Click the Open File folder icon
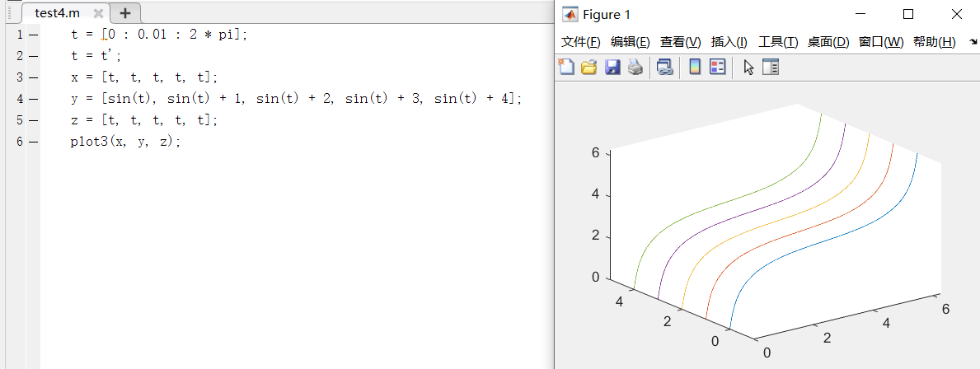Image resolution: width=980 pixels, height=369 pixels. coord(588,67)
